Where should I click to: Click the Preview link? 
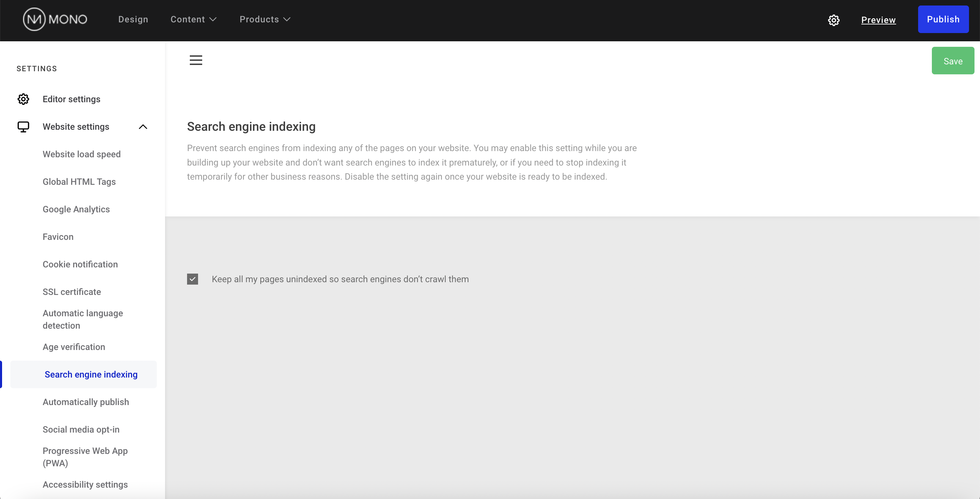(x=879, y=20)
